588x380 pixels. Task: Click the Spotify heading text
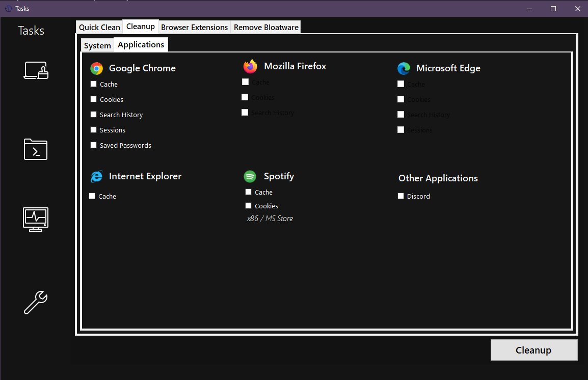[x=279, y=176]
